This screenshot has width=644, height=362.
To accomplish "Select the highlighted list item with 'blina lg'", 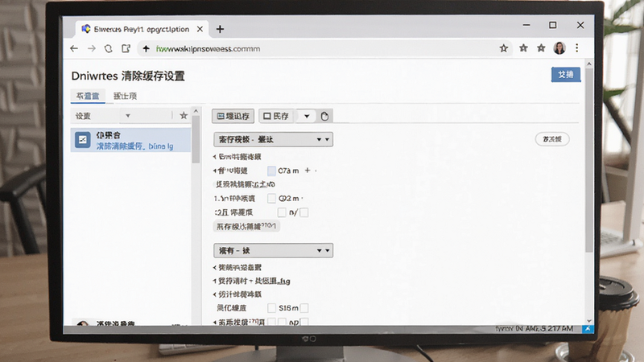I will click(x=130, y=140).
